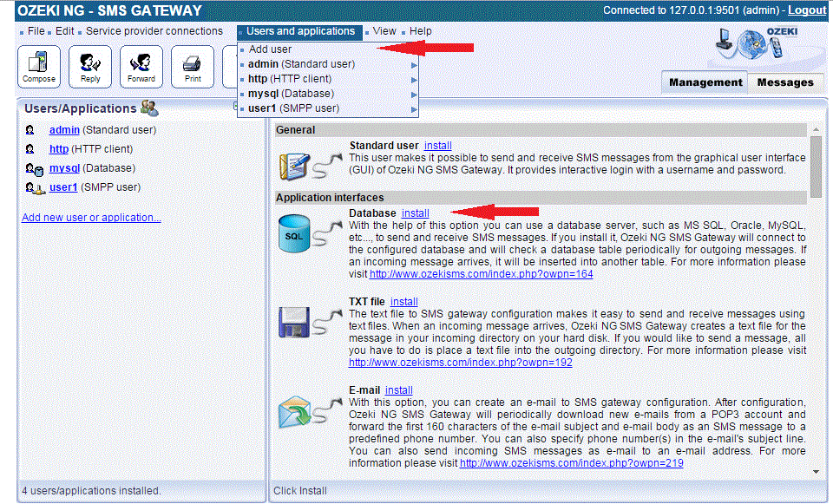833x504 pixels.
Task: Select Add user from the open menu
Action: (x=272, y=49)
